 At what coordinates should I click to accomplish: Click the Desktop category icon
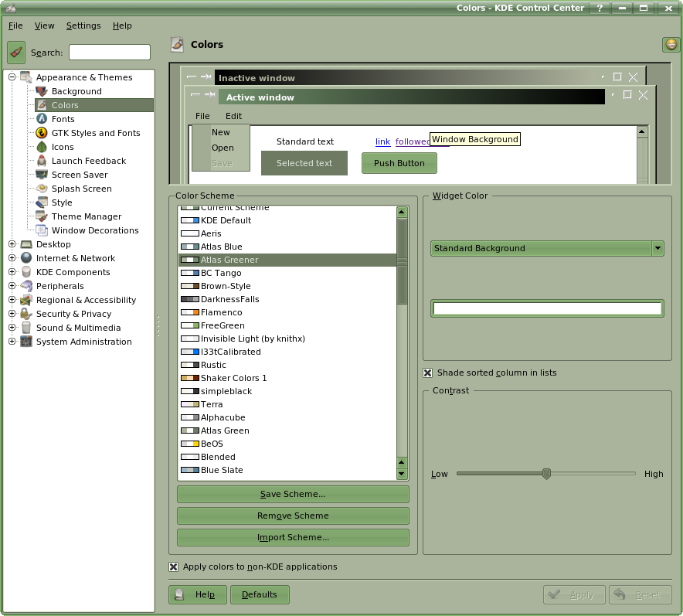pyautogui.click(x=26, y=244)
